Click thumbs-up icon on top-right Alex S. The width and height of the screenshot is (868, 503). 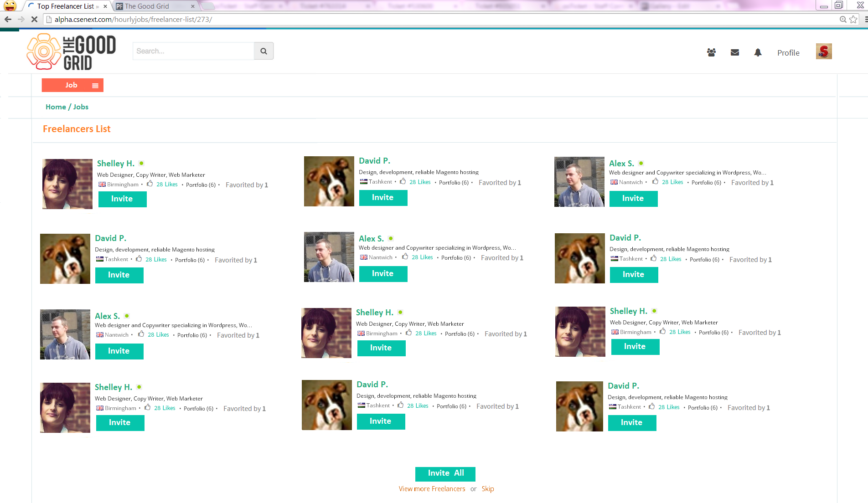click(x=655, y=181)
